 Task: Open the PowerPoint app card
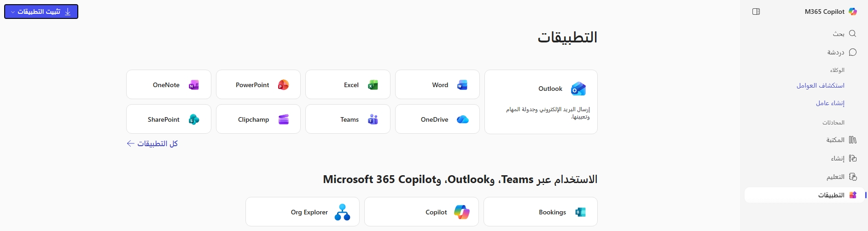(x=258, y=84)
